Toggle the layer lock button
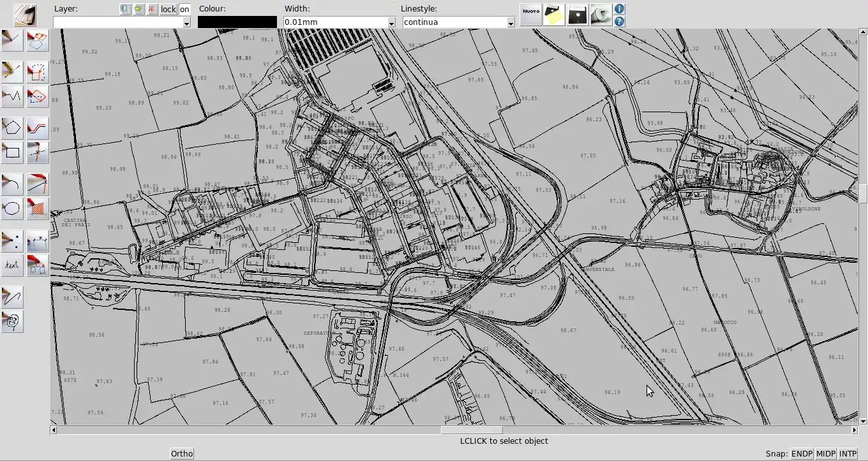Image resolution: width=868 pixels, height=461 pixels. pos(168,9)
